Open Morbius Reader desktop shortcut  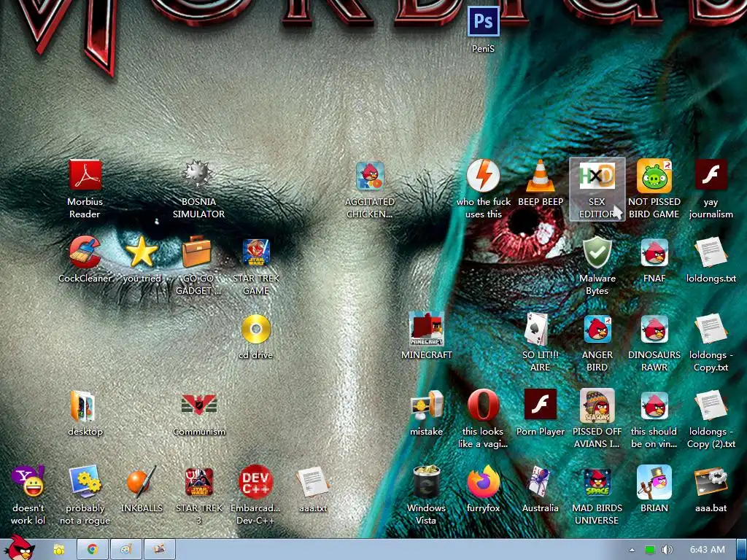[85, 176]
